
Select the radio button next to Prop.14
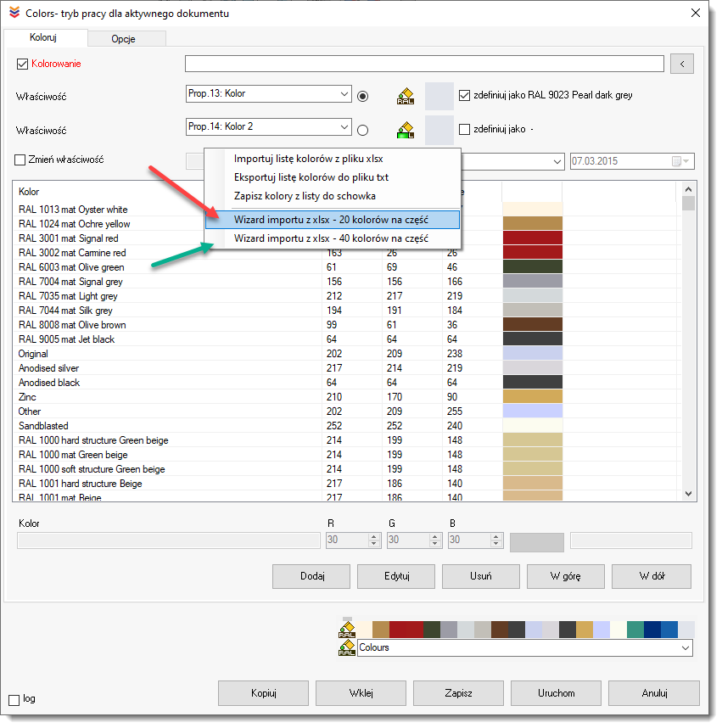coord(363,131)
